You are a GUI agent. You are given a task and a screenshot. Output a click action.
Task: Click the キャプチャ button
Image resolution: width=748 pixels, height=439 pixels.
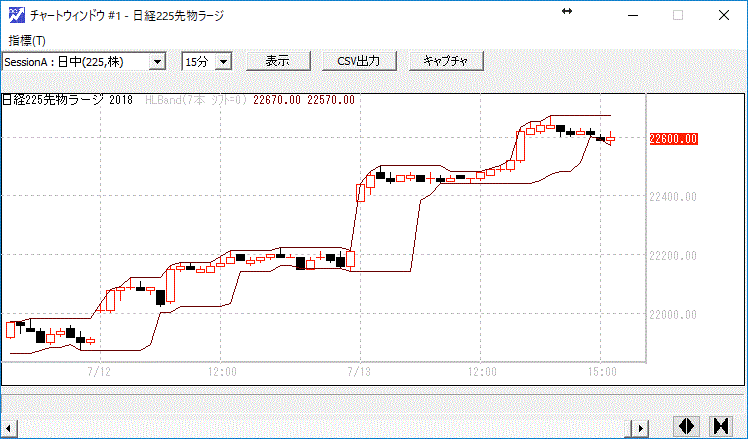pos(446,61)
